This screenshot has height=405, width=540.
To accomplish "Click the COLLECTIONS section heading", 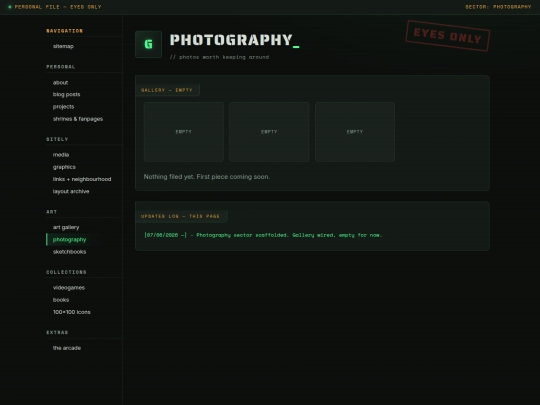I will (66, 272).
